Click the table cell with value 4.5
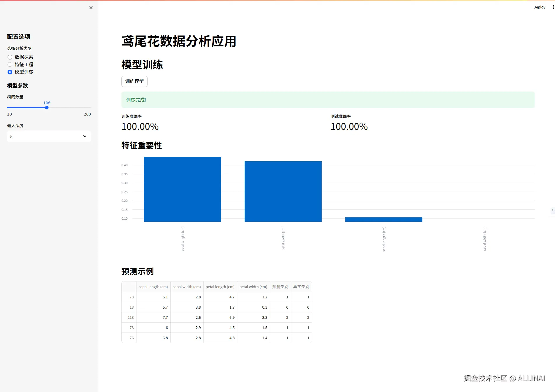The image size is (555, 392). point(220,328)
